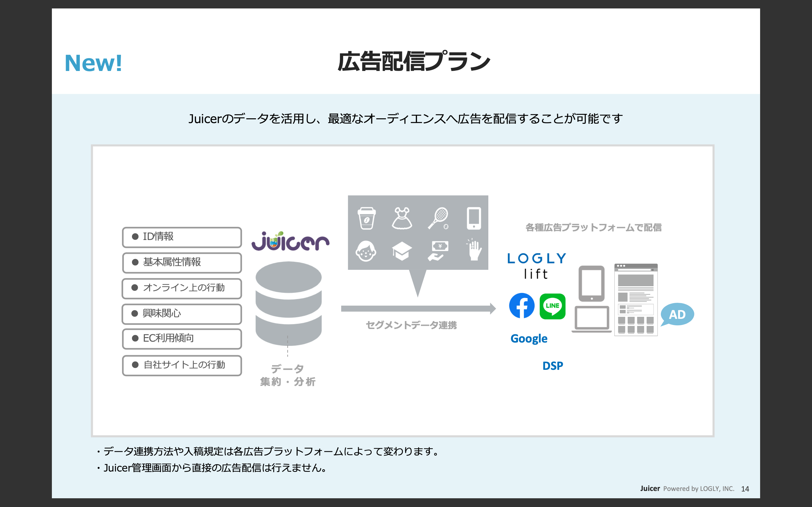
Task: Click the blue AD speech bubble
Action: tap(677, 315)
